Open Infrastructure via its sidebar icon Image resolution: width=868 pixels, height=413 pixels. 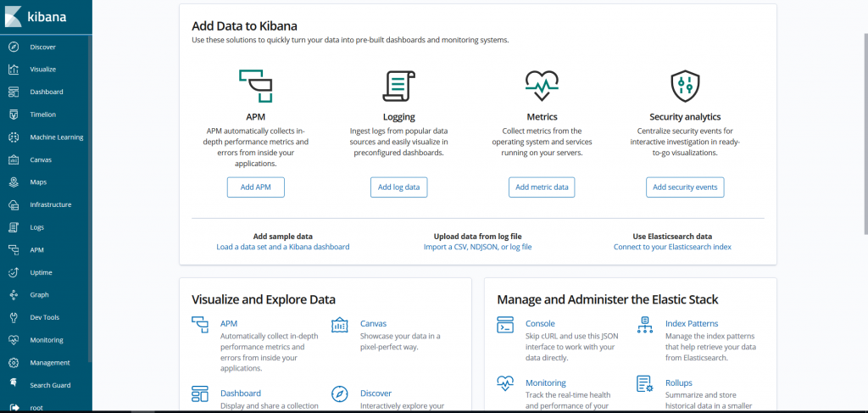14,205
